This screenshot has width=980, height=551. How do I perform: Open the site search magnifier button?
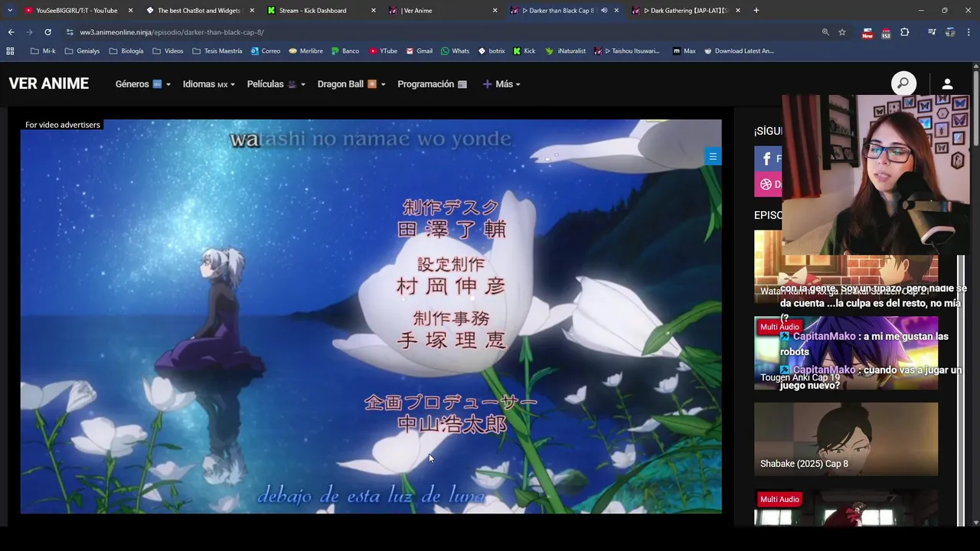coord(903,83)
